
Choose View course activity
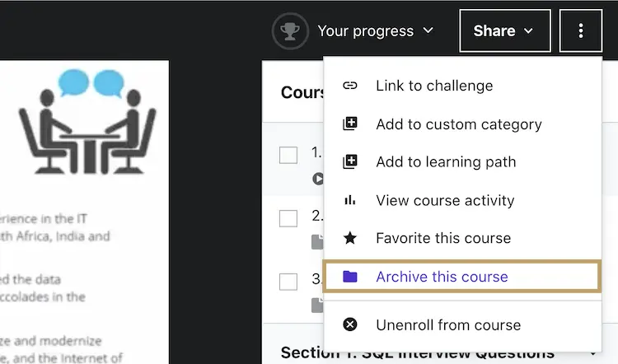(445, 200)
